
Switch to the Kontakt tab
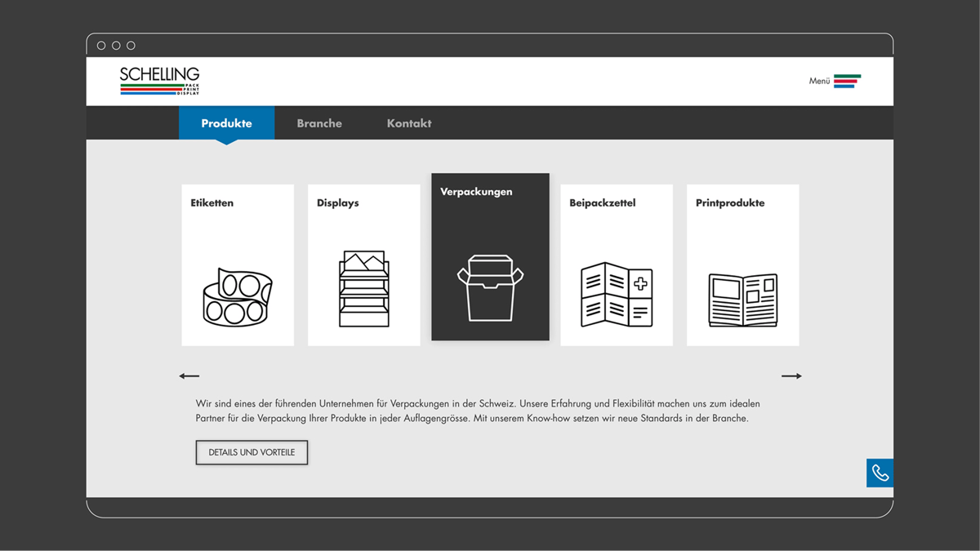[x=409, y=122]
